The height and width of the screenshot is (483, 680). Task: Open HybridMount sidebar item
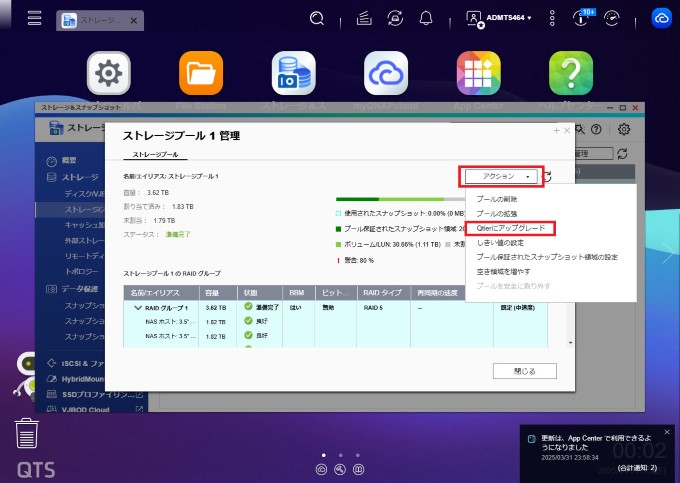[x=75, y=379]
